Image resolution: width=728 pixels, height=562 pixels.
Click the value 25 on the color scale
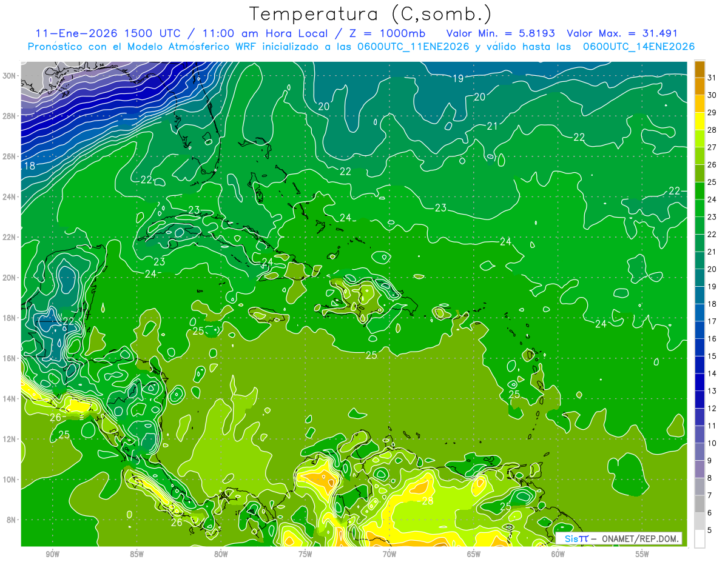click(x=712, y=182)
